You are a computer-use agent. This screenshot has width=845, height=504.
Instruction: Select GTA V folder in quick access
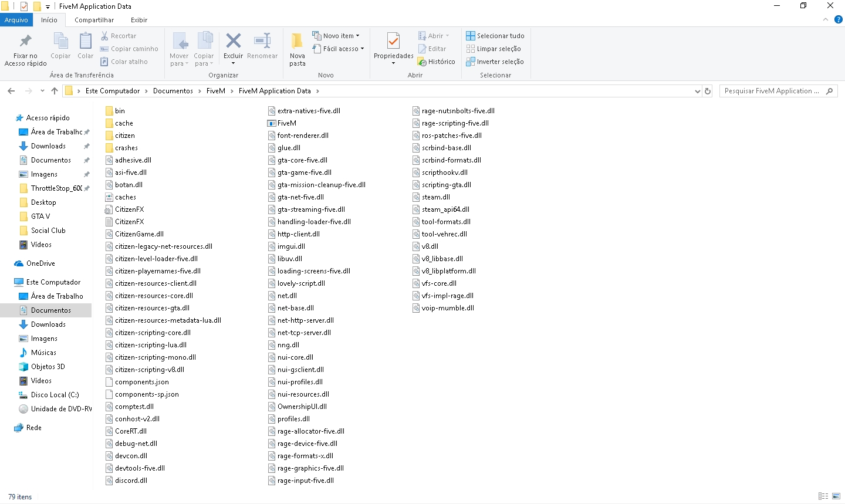click(x=40, y=217)
